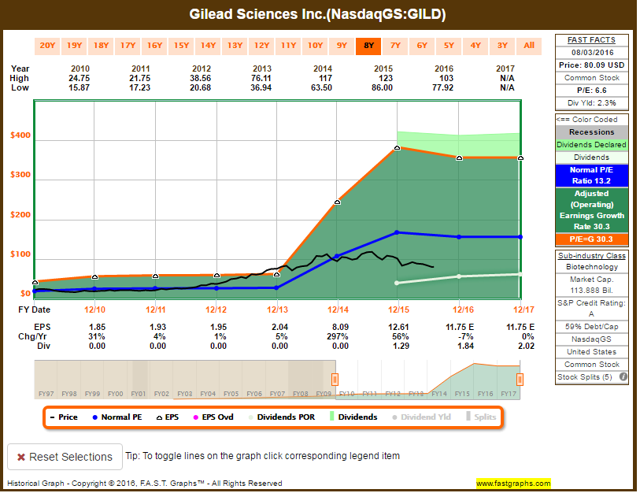Click the Dividends Declared color key
This screenshot has width=640, height=493.
tap(591, 145)
